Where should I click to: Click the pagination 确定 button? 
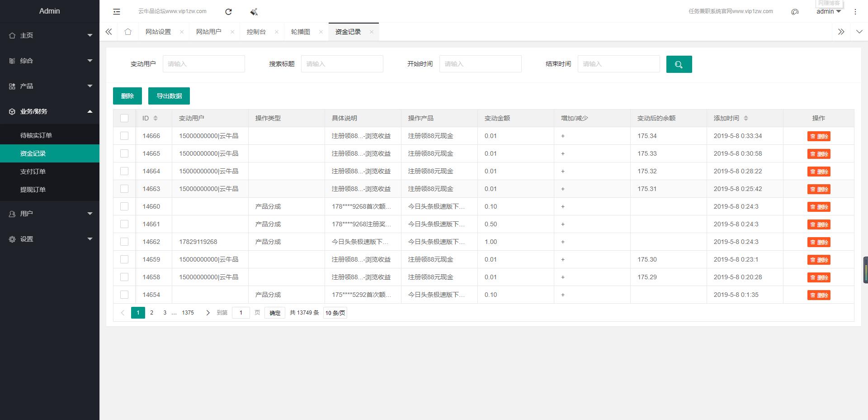point(275,313)
